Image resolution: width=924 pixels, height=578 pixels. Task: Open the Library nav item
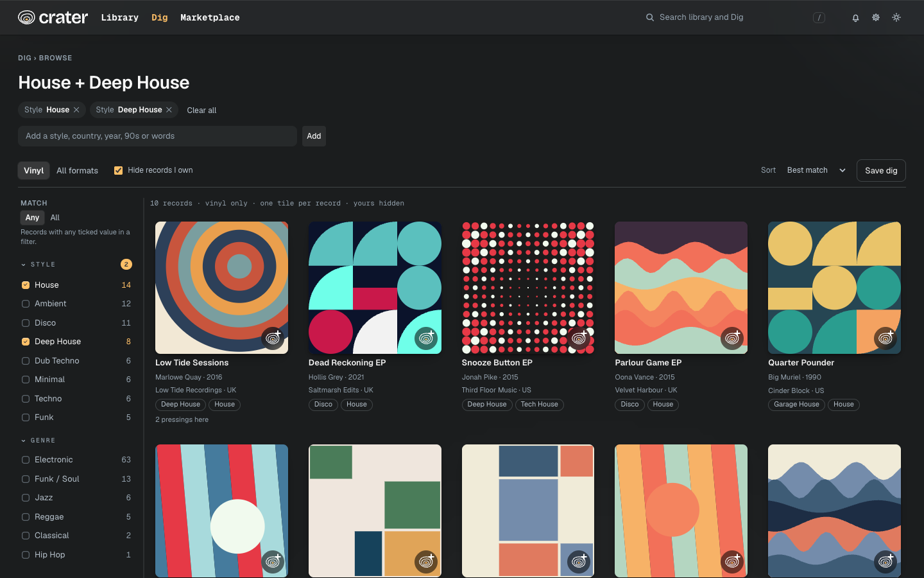[x=120, y=17]
